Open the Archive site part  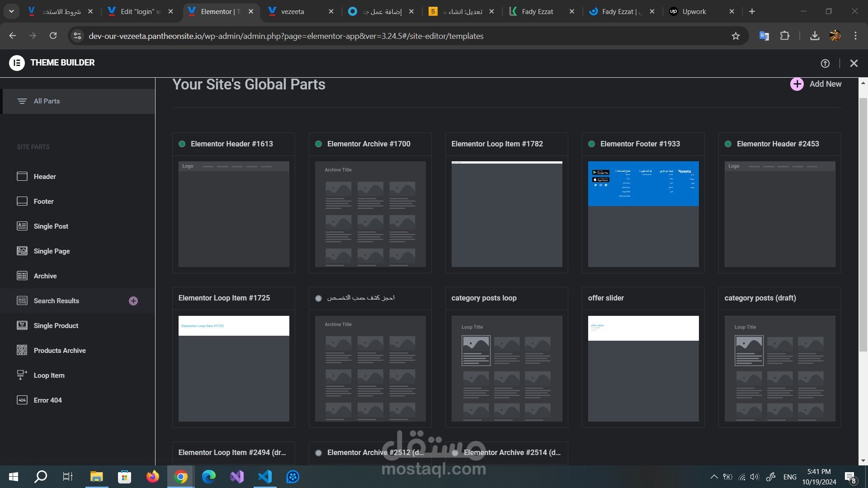pos(45,276)
